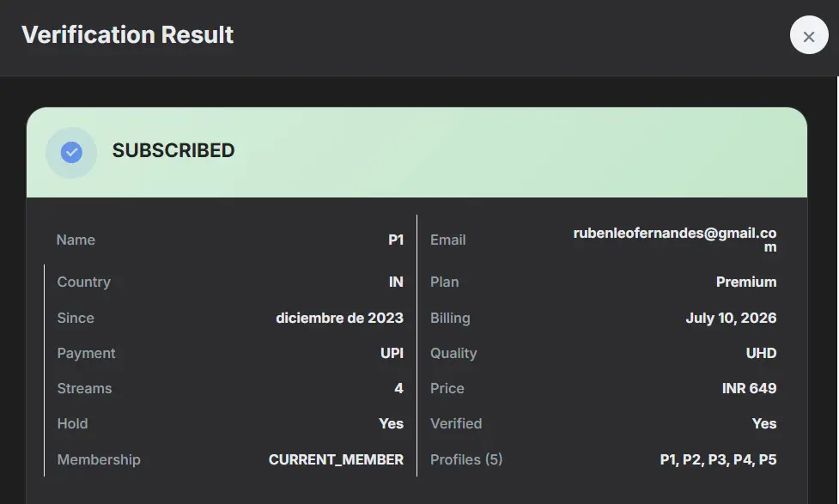Click the Premium plan value

point(746,282)
